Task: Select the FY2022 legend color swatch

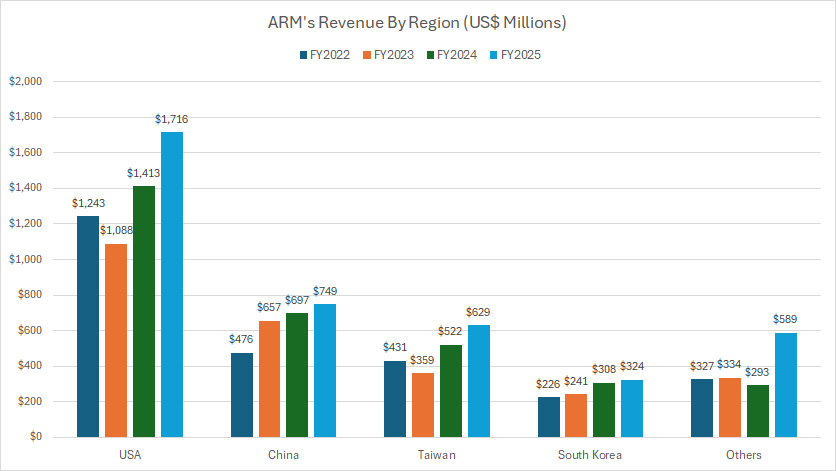Action: click(x=303, y=55)
